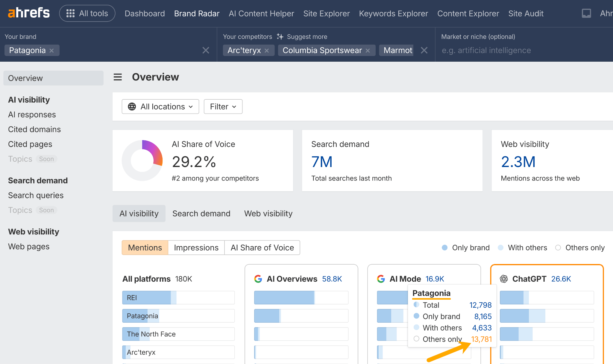Click the ChatGPT icon on the ChatGPT card
Screen dimensions: 613x364
coord(503,279)
